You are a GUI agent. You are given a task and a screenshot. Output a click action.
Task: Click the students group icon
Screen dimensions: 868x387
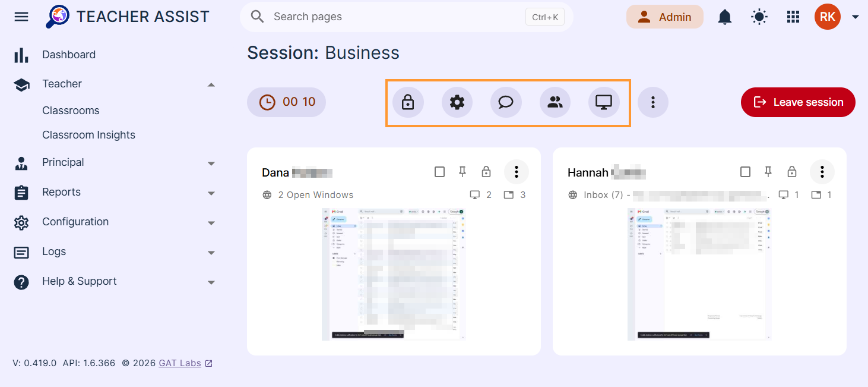pos(555,102)
